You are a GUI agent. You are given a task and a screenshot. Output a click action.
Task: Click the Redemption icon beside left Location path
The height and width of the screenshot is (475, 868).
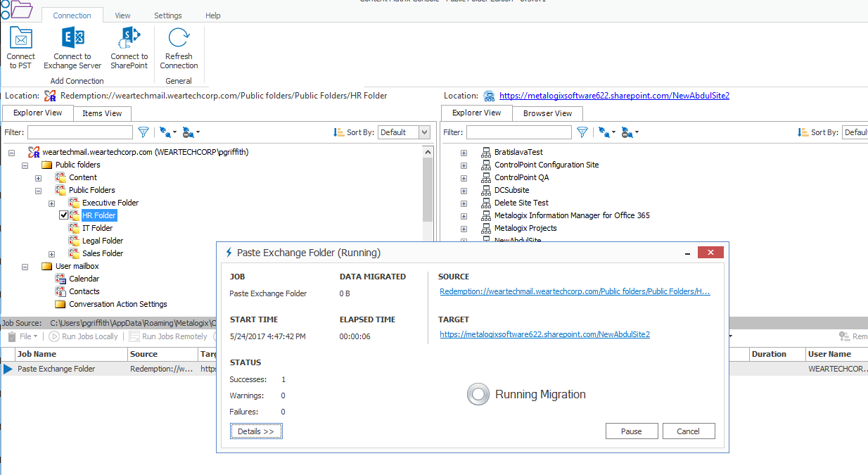[x=50, y=96]
